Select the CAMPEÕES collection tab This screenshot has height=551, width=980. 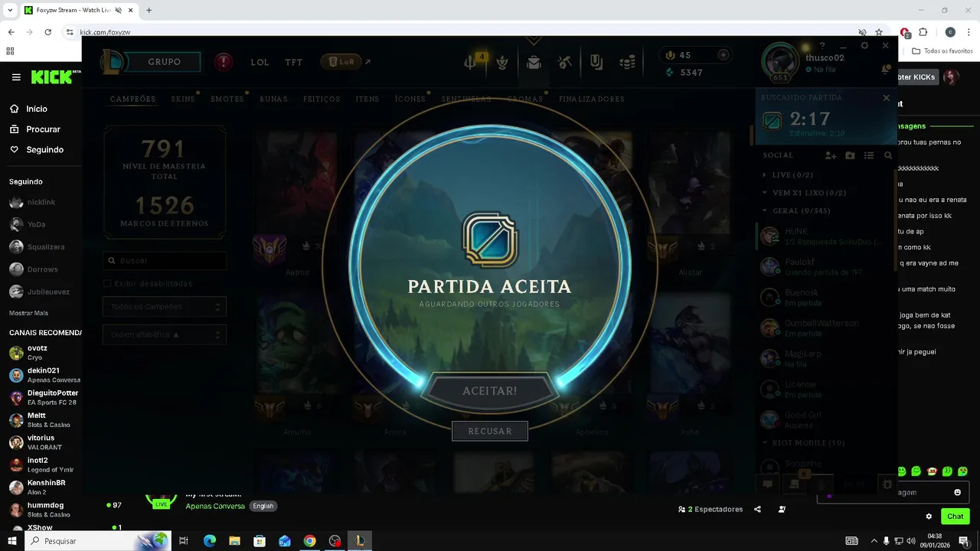click(133, 99)
